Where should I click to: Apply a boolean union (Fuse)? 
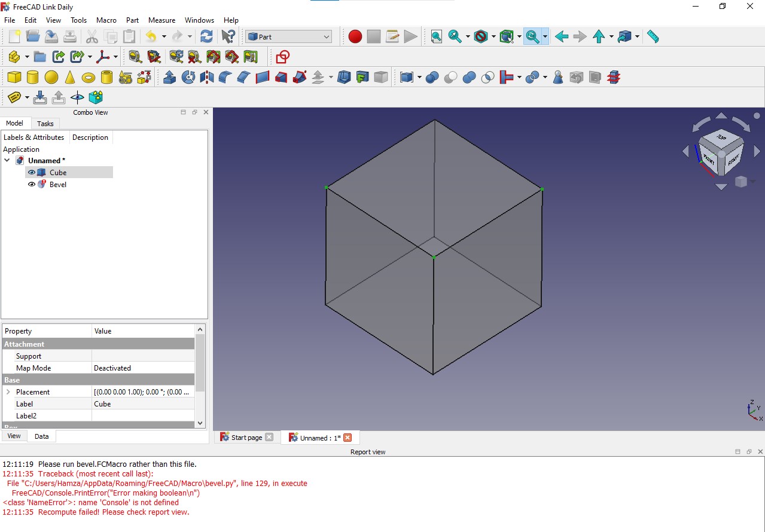[470, 77]
